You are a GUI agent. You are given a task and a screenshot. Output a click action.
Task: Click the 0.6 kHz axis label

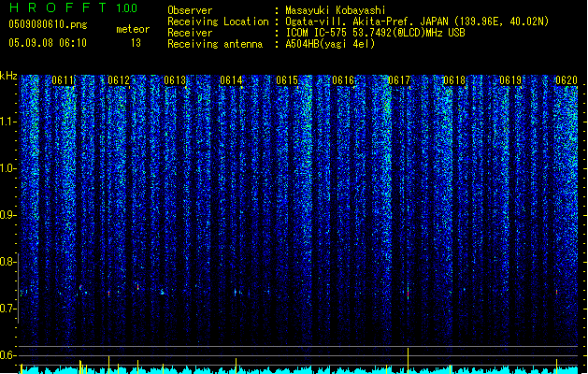(7, 355)
